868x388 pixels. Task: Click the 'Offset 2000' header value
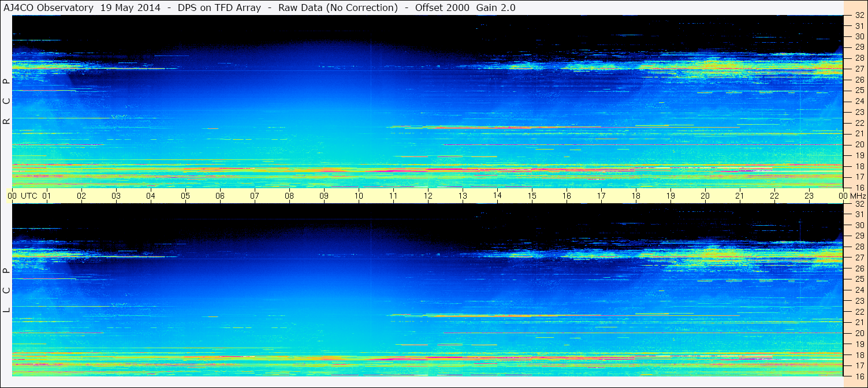pos(443,8)
